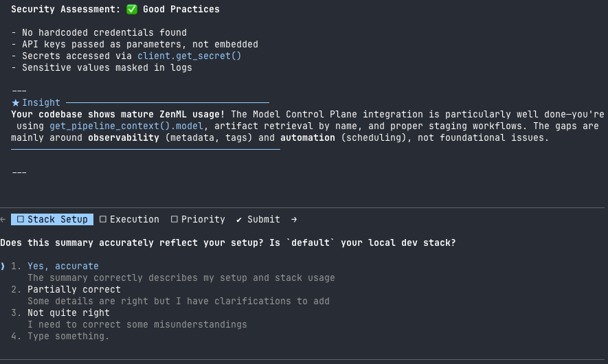Click the left arrow before Stack Setup

pyautogui.click(x=3, y=219)
